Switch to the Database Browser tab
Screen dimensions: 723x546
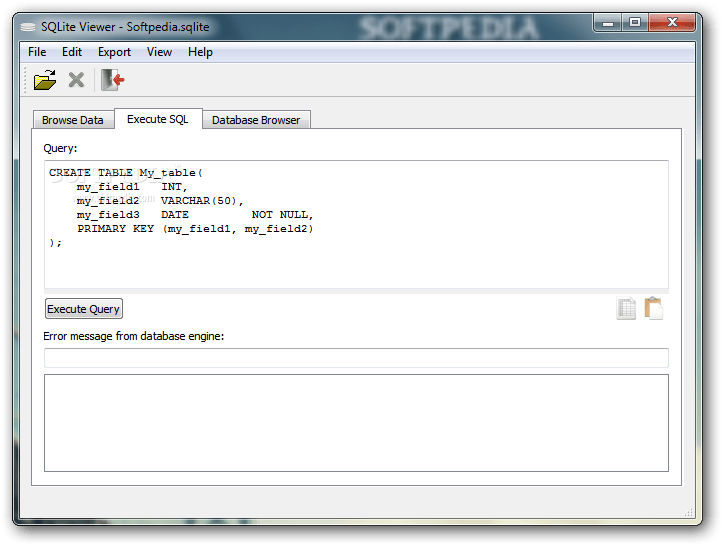point(256,120)
